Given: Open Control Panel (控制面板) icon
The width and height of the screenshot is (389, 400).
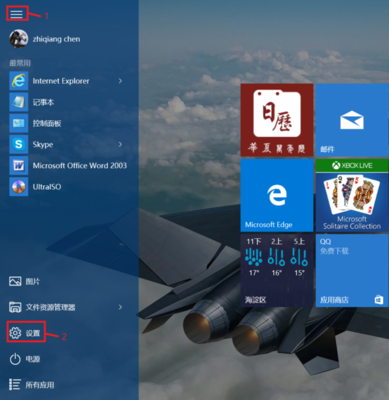Looking at the screenshot, I should [19, 123].
